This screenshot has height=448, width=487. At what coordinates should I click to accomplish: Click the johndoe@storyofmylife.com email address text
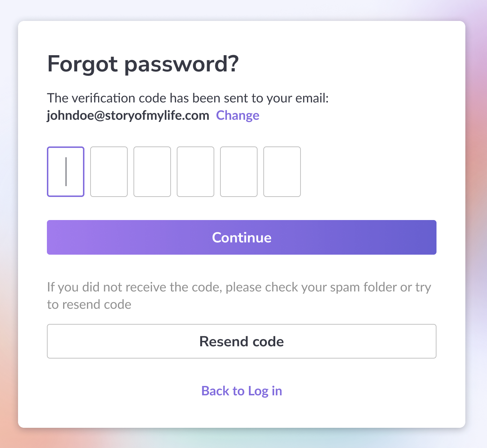[128, 115]
